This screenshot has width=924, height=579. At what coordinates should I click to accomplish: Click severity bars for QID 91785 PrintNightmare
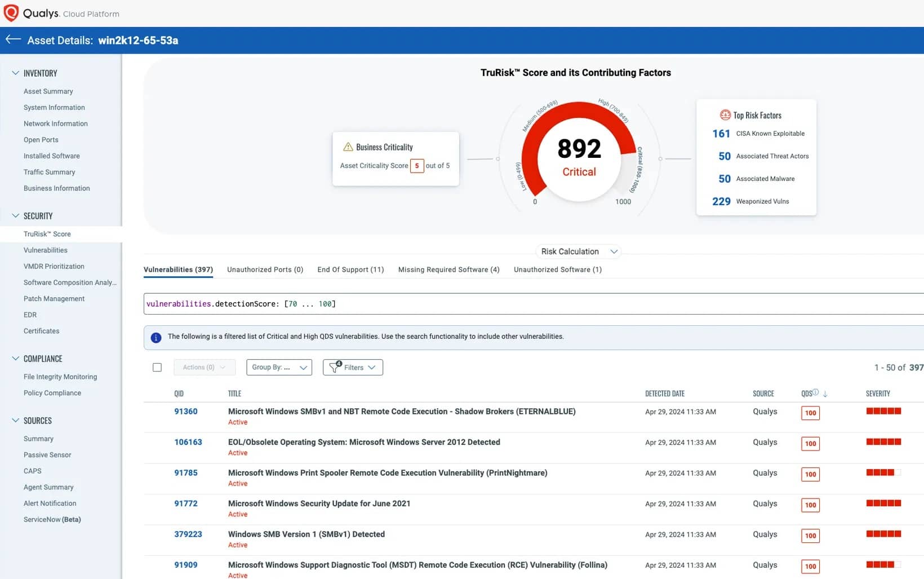883,472
